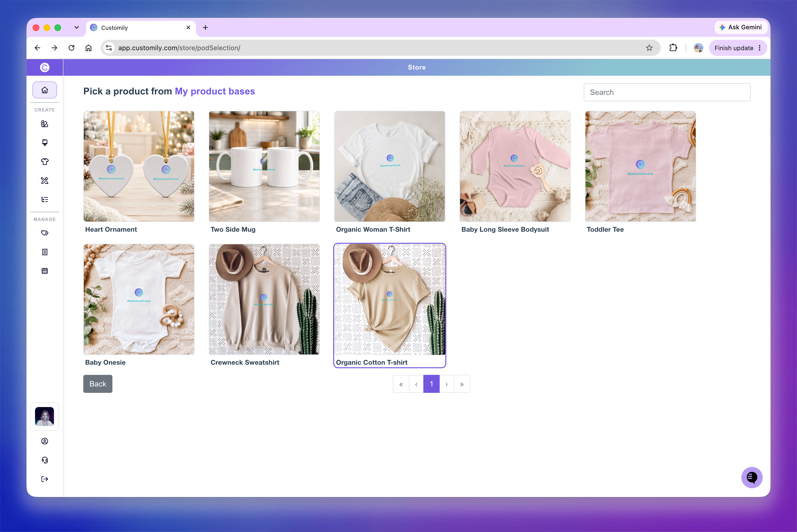Select page 1 in pagination
Image resolution: width=797 pixels, height=532 pixels.
[x=431, y=384]
